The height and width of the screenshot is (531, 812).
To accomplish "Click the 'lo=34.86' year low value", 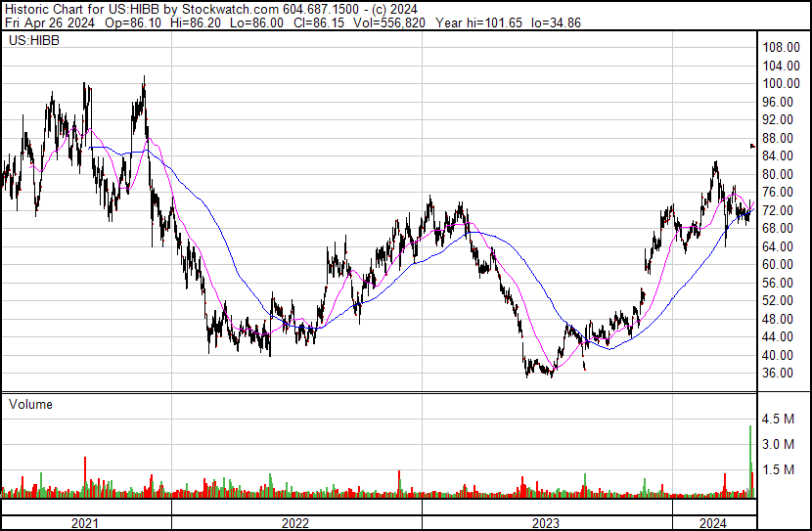I will [x=556, y=22].
